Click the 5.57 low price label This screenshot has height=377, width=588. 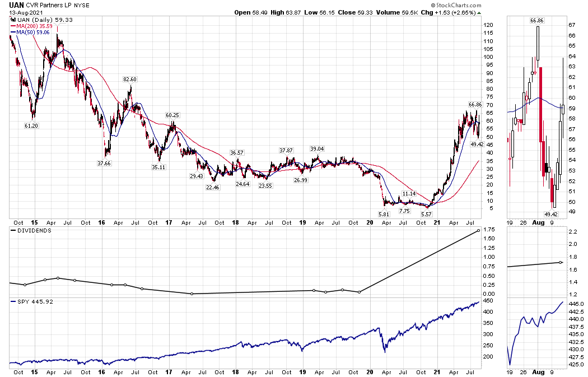pos(427,214)
